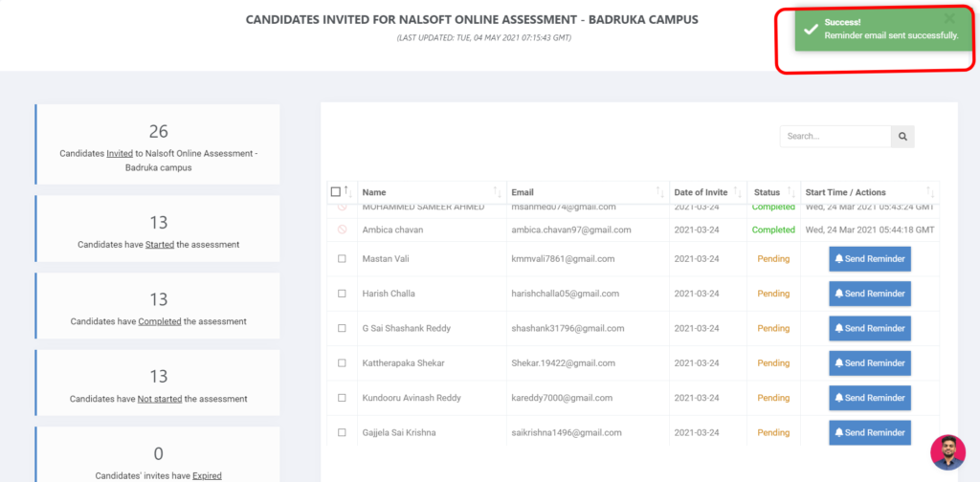Click email shashank31796@gmail.com
980x482 pixels.
[x=568, y=328]
